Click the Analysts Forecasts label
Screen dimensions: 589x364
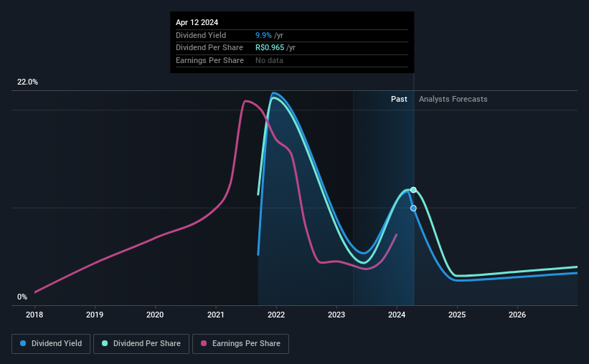453,99
